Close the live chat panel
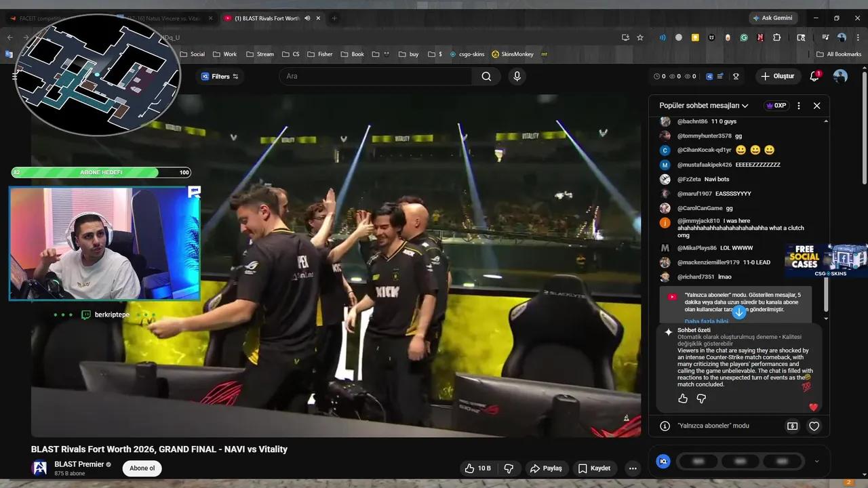 click(x=816, y=106)
